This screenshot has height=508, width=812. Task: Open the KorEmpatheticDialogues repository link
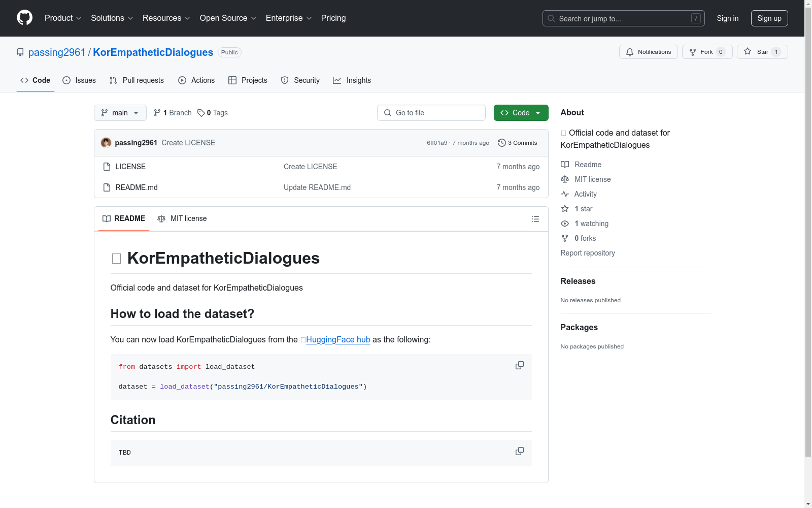[x=153, y=52]
